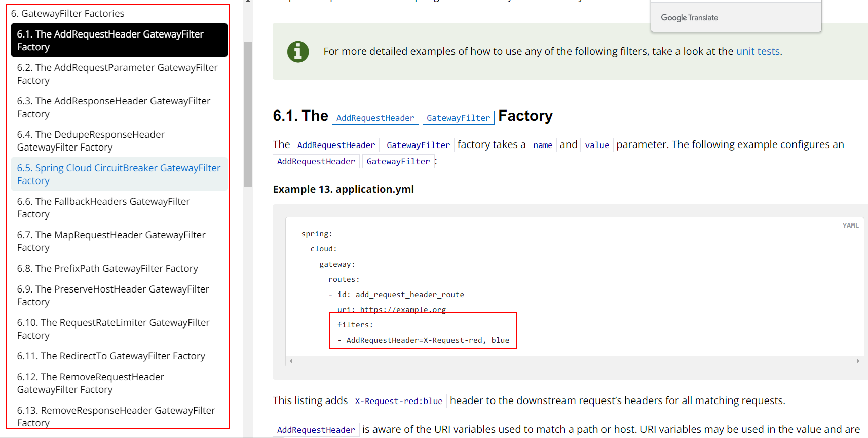This screenshot has height=438, width=868.
Task: Click the code block scroll right arrow
Action: click(x=858, y=361)
